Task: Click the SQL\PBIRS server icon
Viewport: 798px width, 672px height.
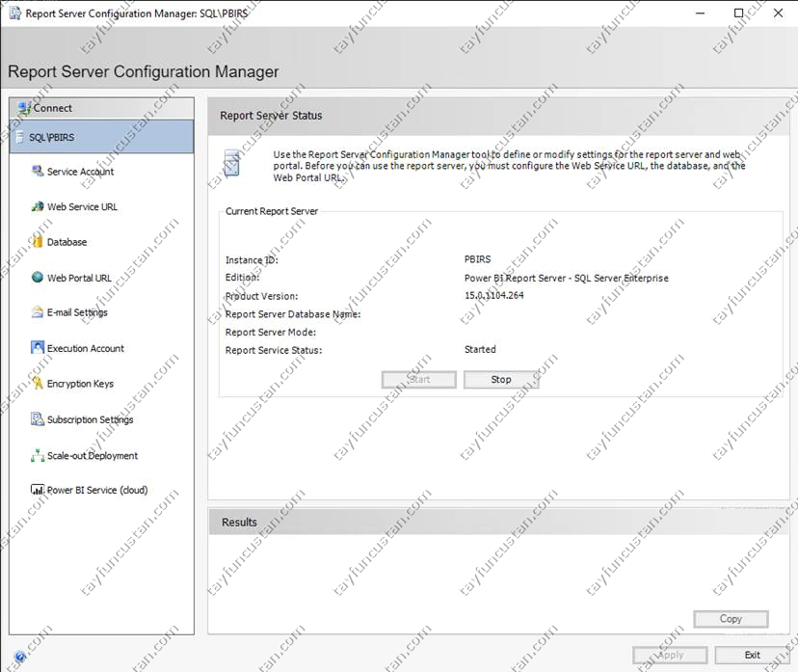Action: pos(20,137)
